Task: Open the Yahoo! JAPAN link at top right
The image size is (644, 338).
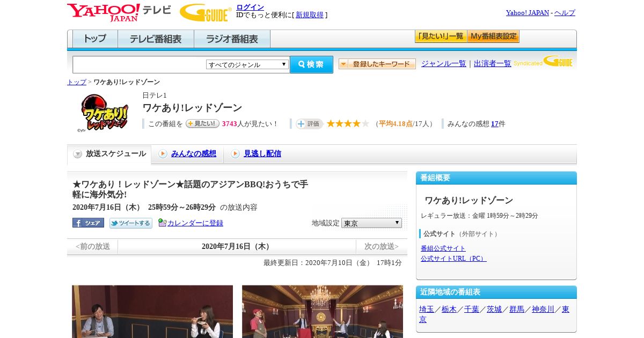Action: (528, 13)
